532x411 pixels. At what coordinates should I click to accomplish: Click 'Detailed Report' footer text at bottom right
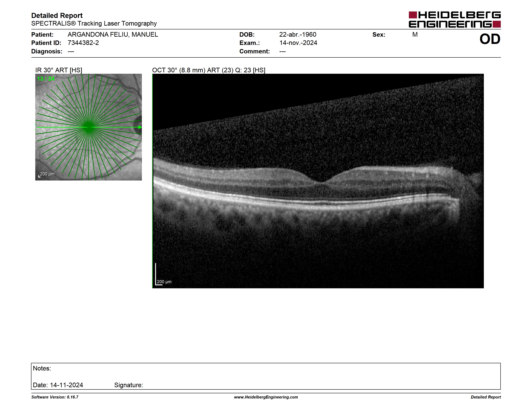click(486, 397)
